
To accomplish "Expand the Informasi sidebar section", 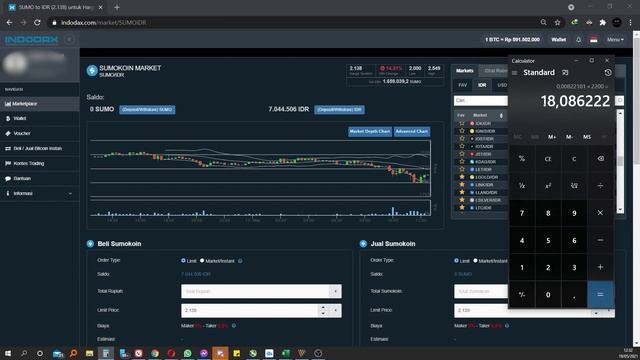I will click(x=40, y=193).
